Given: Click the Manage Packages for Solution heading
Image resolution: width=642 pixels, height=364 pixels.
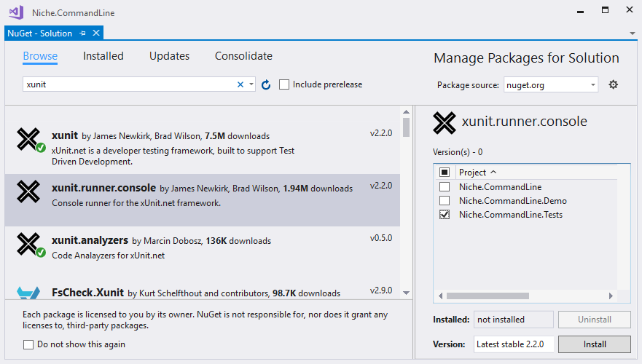Looking at the screenshot, I should (x=527, y=58).
